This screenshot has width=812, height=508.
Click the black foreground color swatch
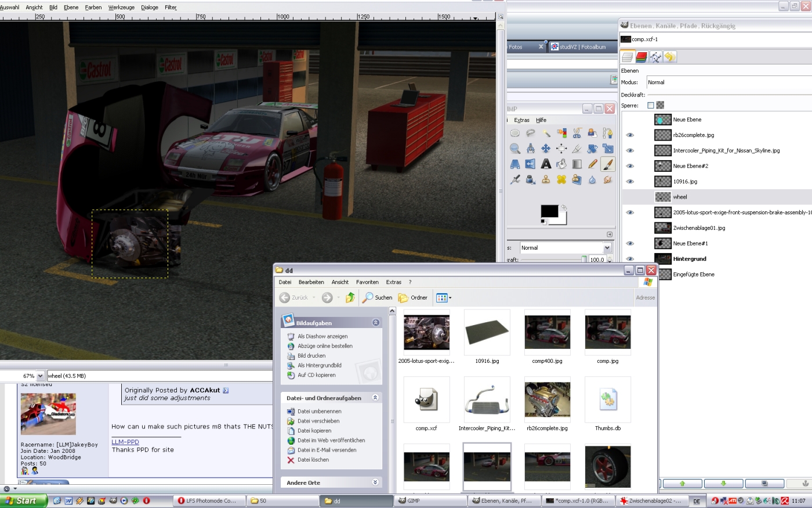click(549, 211)
